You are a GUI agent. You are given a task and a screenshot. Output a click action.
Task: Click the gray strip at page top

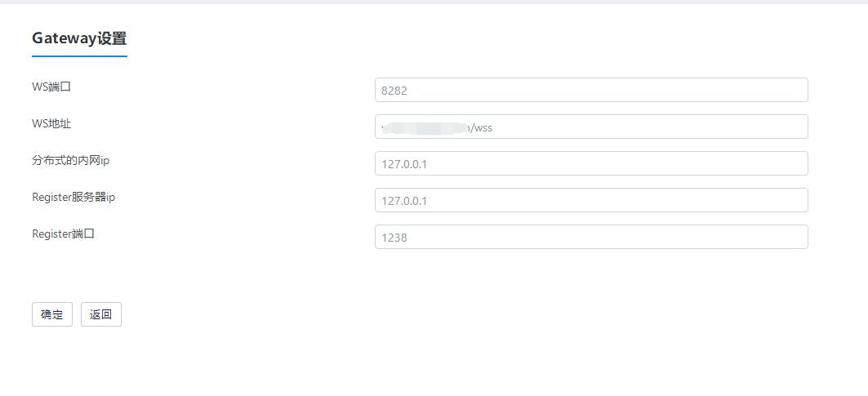[x=434, y=2]
